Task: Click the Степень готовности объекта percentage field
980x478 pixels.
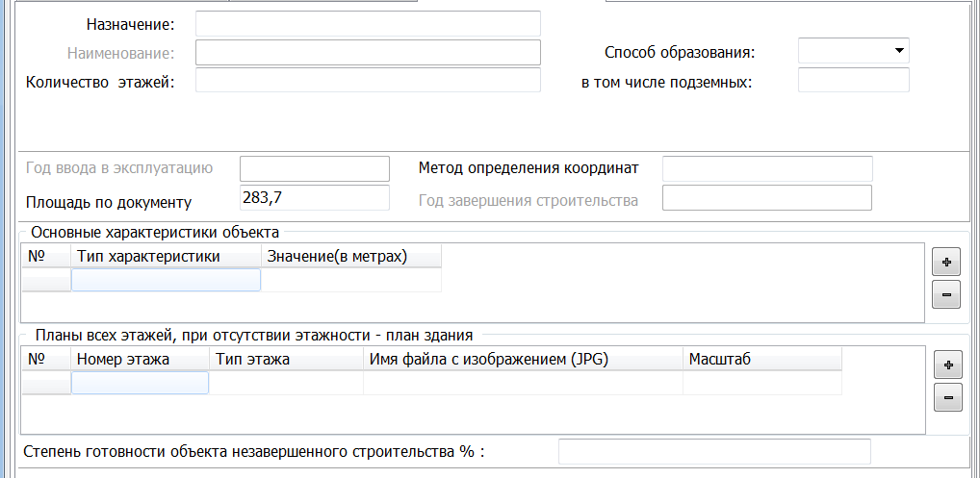Action: click(x=713, y=451)
